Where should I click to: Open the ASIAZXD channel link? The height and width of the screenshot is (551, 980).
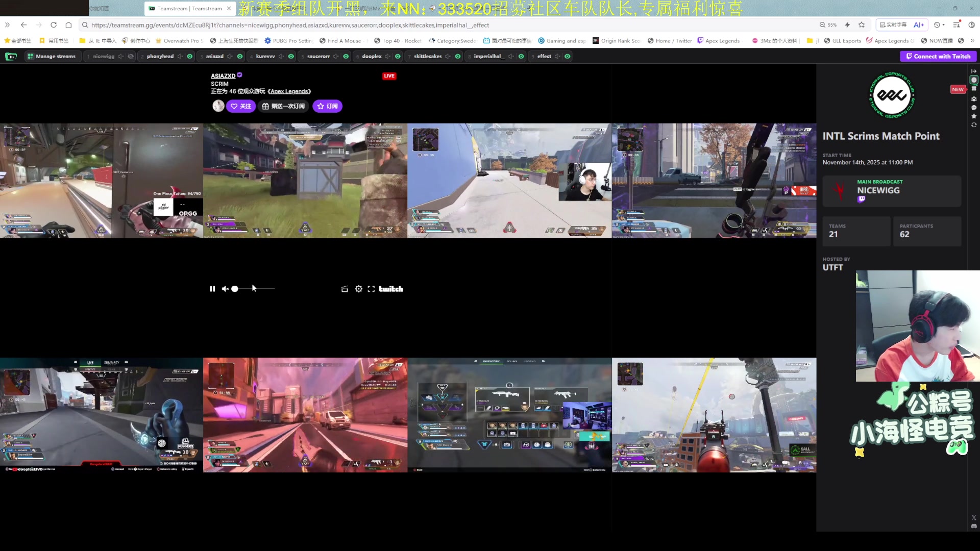tap(223, 76)
